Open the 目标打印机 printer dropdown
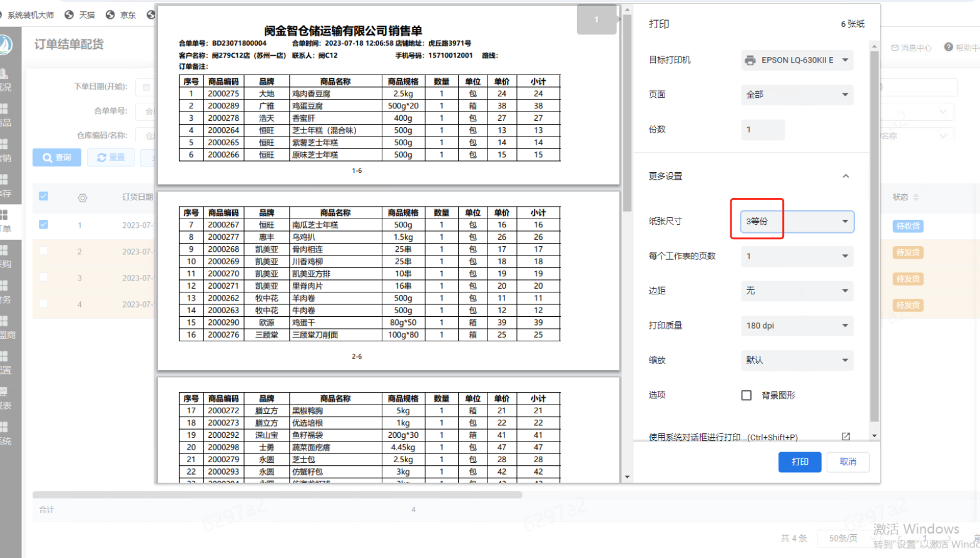The image size is (980, 558). click(x=797, y=60)
